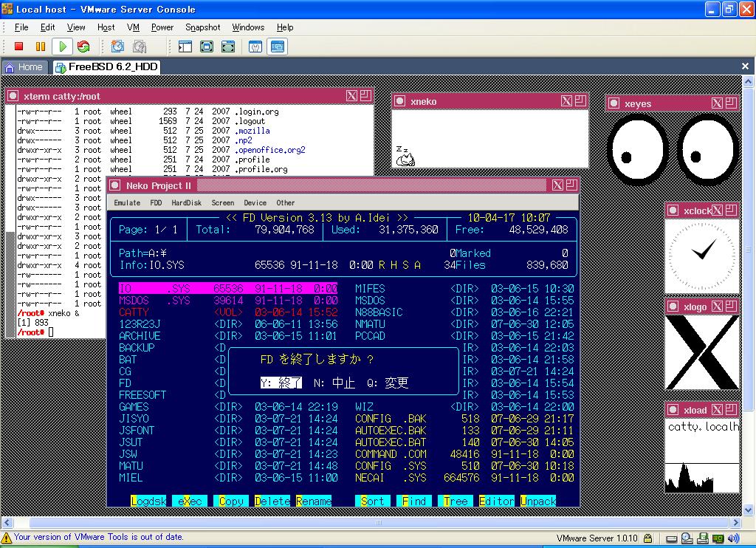Open the Snapshot menu
This screenshot has width=756, height=548.
[202, 27]
